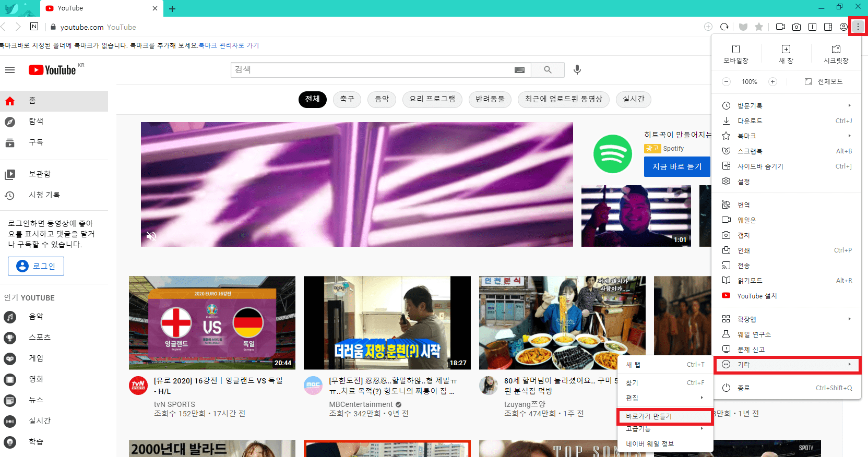Select the 축구 category chip
The image size is (868, 457).
click(347, 99)
